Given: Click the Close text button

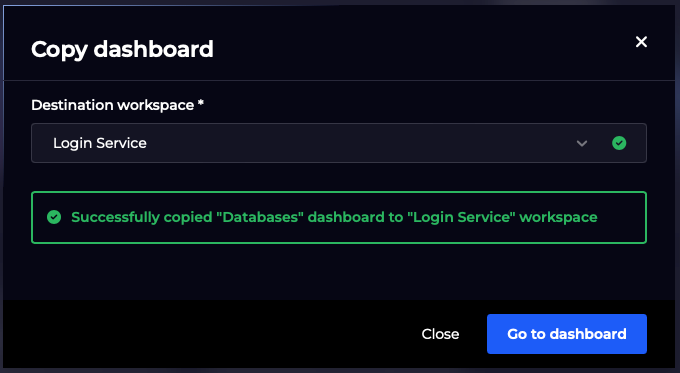Looking at the screenshot, I should click(x=440, y=334).
